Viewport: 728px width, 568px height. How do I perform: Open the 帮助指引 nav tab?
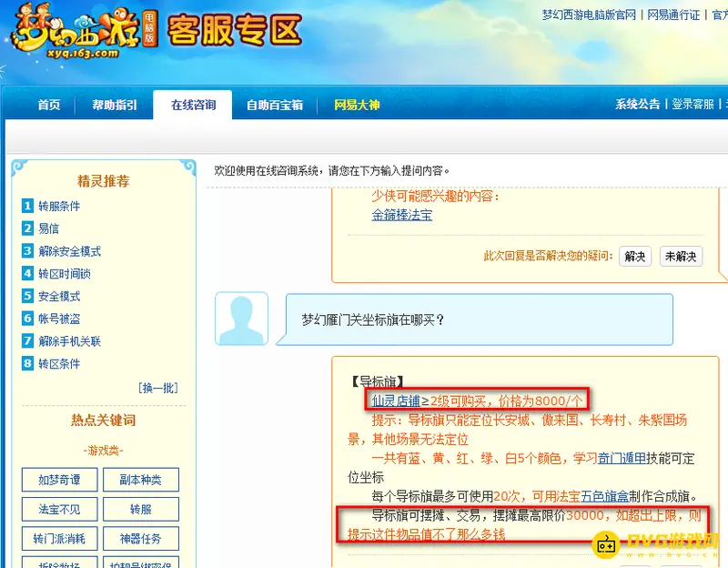point(115,105)
